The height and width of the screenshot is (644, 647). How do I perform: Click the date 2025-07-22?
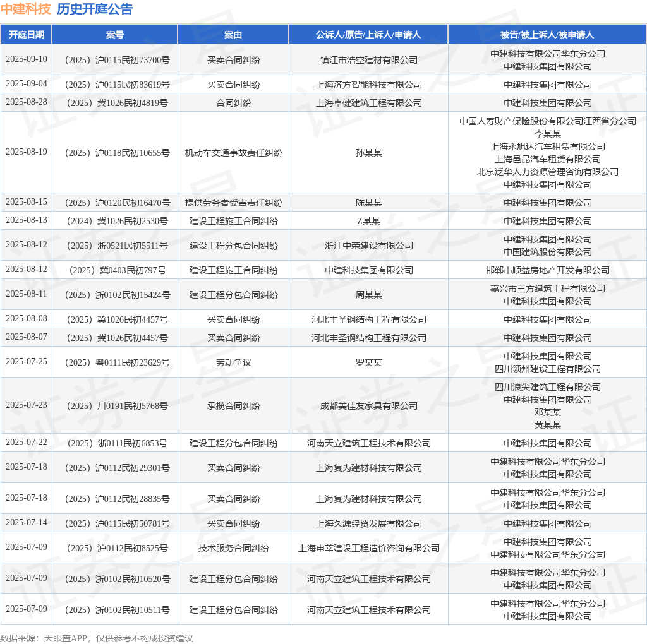(27, 442)
